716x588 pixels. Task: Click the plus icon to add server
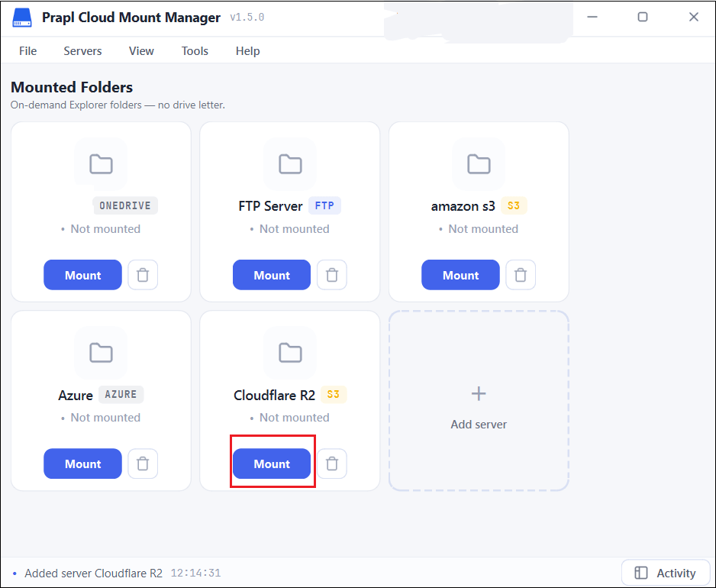[x=479, y=393]
